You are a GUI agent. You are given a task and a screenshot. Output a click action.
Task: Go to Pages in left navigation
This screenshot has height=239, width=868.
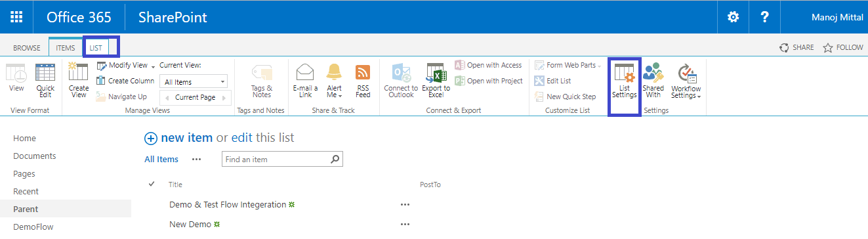(x=24, y=174)
